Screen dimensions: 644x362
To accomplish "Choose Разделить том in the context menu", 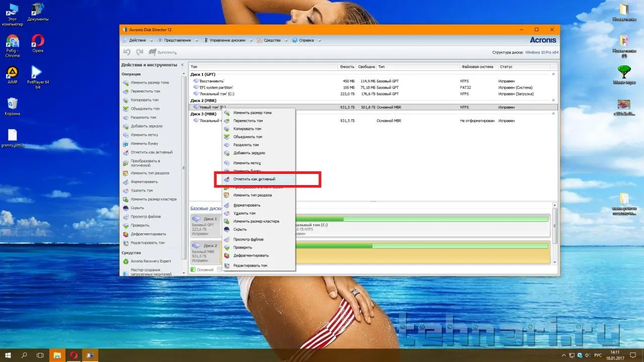I will point(259,145).
